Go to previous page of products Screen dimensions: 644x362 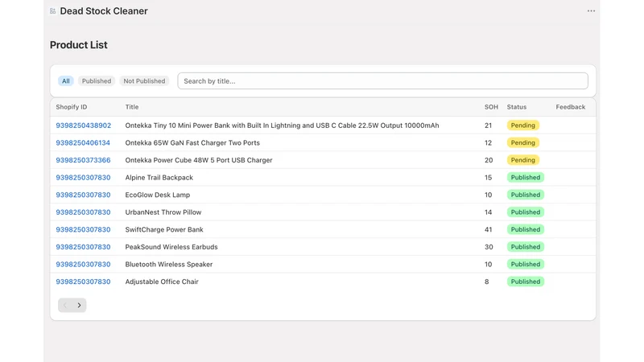tap(65, 305)
